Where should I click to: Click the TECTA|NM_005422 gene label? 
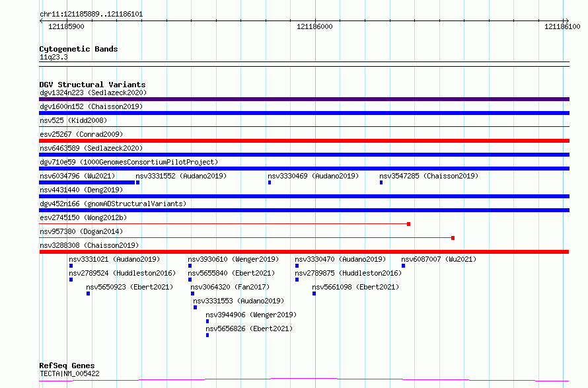(69, 373)
